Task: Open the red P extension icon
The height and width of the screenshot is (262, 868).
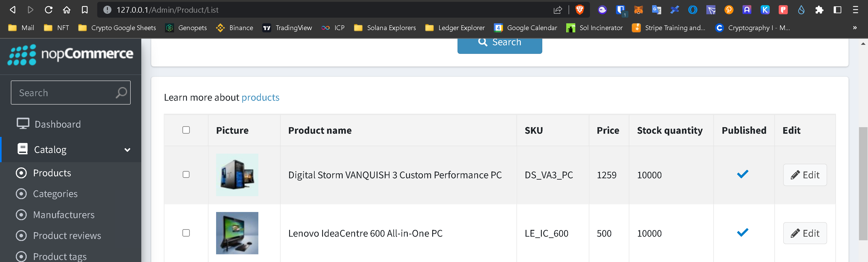Action: (783, 10)
